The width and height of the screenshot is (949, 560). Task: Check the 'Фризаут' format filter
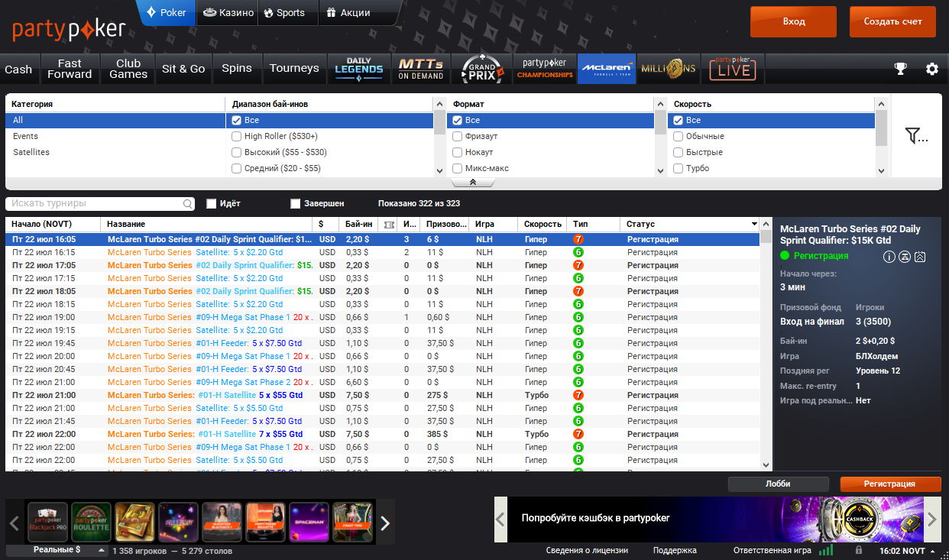pyautogui.click(x=458, y=136)
